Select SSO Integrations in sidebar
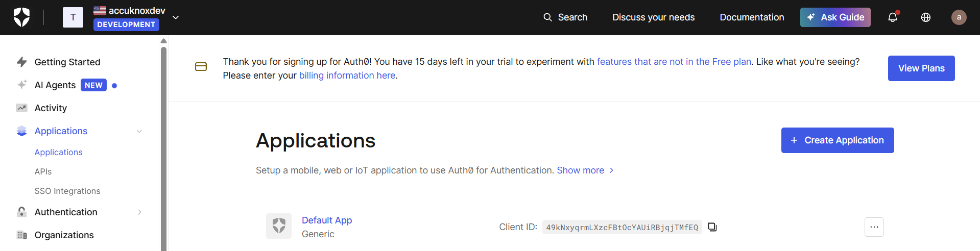The width and height of the screenshot is (980, 251). (67, 191)
